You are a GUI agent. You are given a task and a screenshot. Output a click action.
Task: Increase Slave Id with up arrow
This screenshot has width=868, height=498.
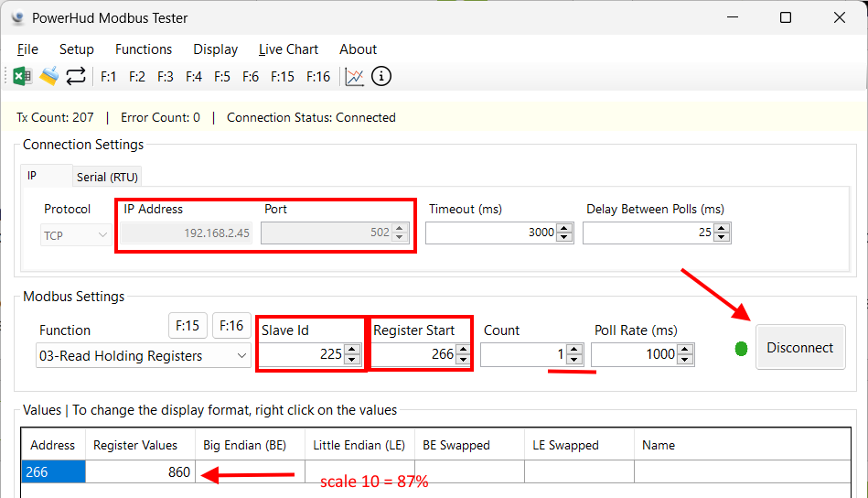point(351,349)
